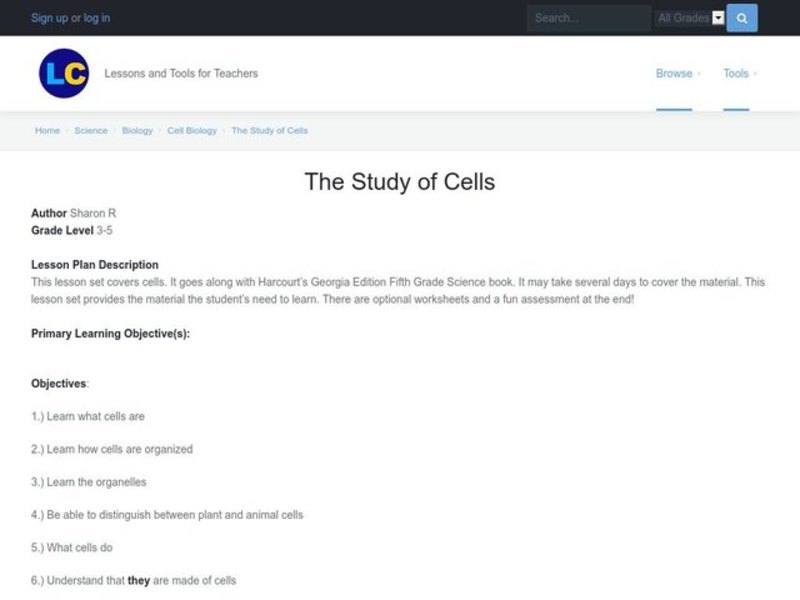
Task: Open the All Grades dropdown arrow
Action: click(719, 18)
